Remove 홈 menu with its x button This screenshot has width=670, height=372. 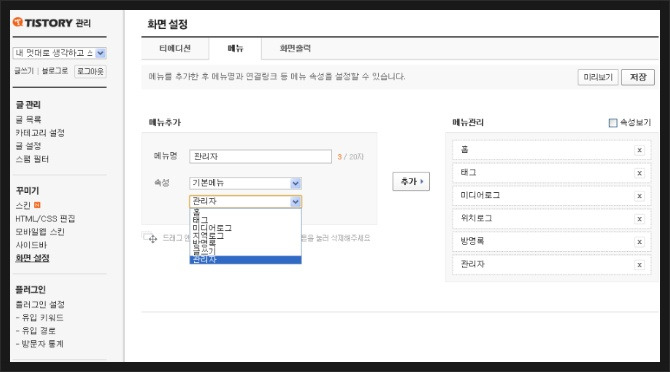pyautogui.click(x=639, y=150)
